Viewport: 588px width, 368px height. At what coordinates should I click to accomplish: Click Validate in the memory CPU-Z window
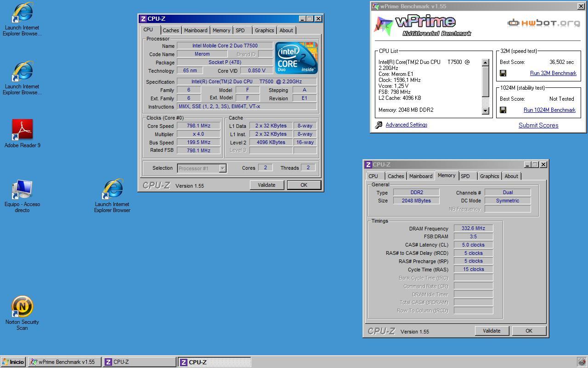point(492,331)
